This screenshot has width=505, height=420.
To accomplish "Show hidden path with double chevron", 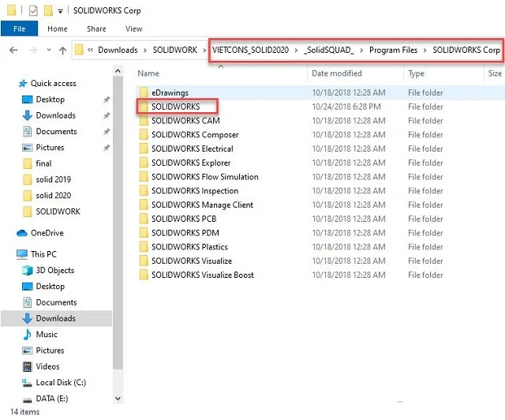I will pyautogui.click(x=91, y=50).
